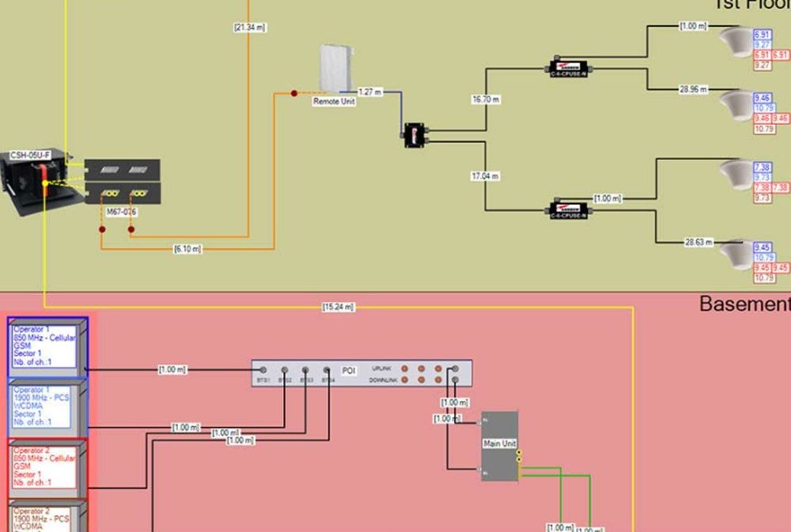791x532 pixels.
Task: Select Operator 2 850 MHz GSM source
Action: tap(45, 466)
